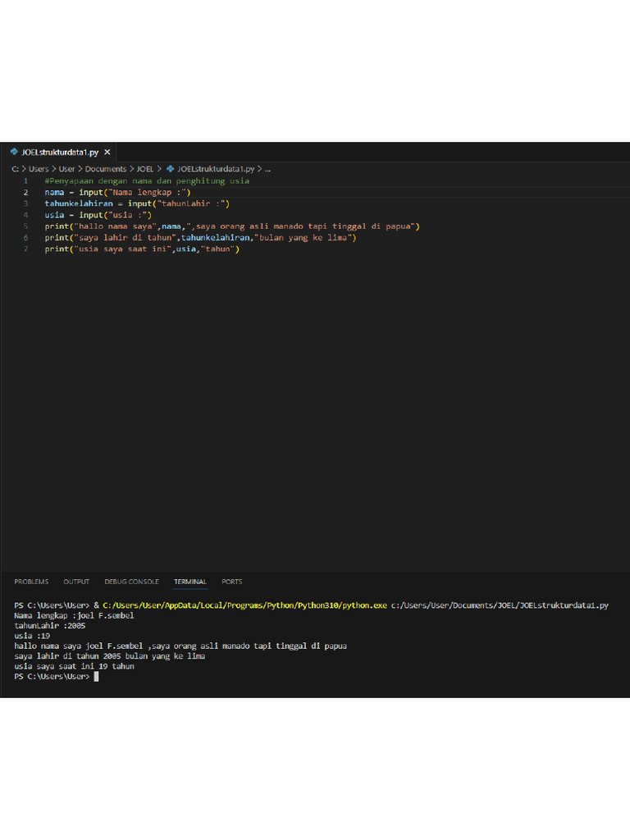Open the breadcrumb symbol ellipsis
630x840 pixels.
point(267,168)
